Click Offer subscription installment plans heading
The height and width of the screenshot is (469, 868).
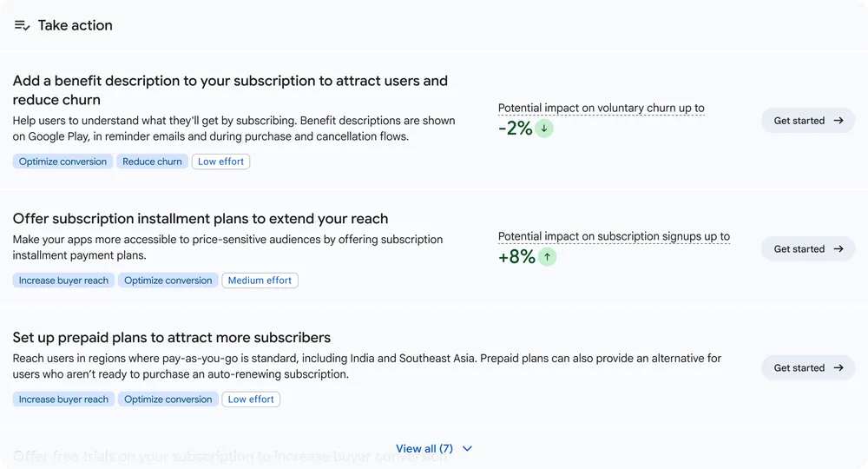click(200, 219)
